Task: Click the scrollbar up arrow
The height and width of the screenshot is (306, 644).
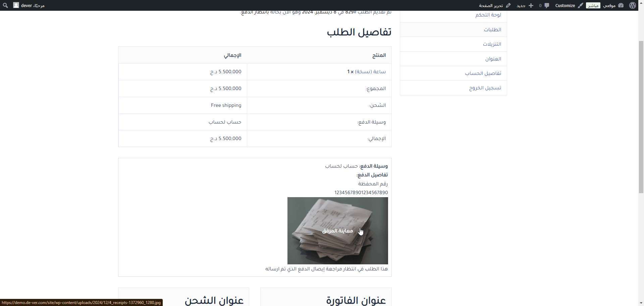Action: [x=641, y=14]
